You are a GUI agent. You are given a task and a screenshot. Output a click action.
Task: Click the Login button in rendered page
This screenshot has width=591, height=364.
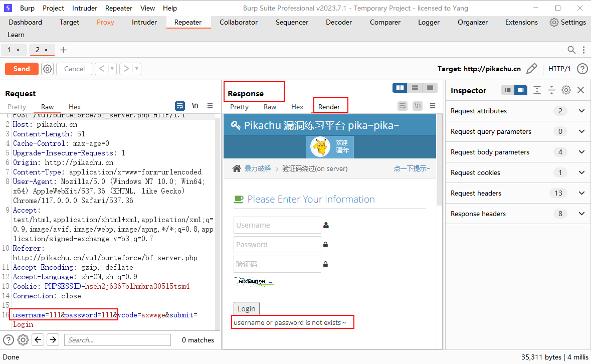click(x=246, y=308)
